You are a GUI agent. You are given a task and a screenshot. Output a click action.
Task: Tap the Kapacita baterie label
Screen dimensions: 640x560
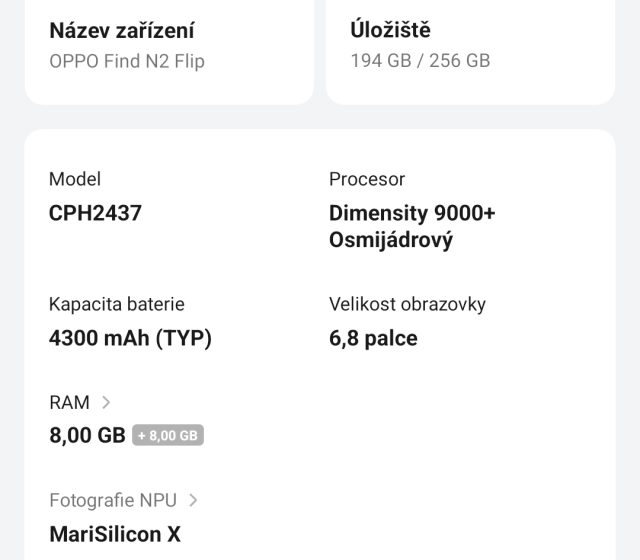click(117, 304)
